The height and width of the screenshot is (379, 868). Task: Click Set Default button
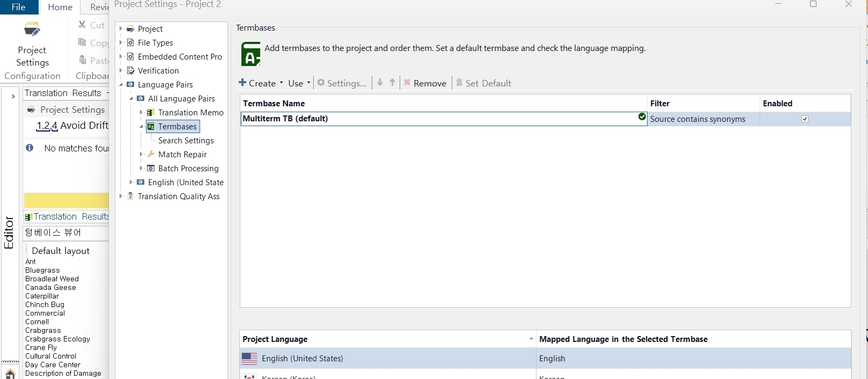click(x=483, y=83)
